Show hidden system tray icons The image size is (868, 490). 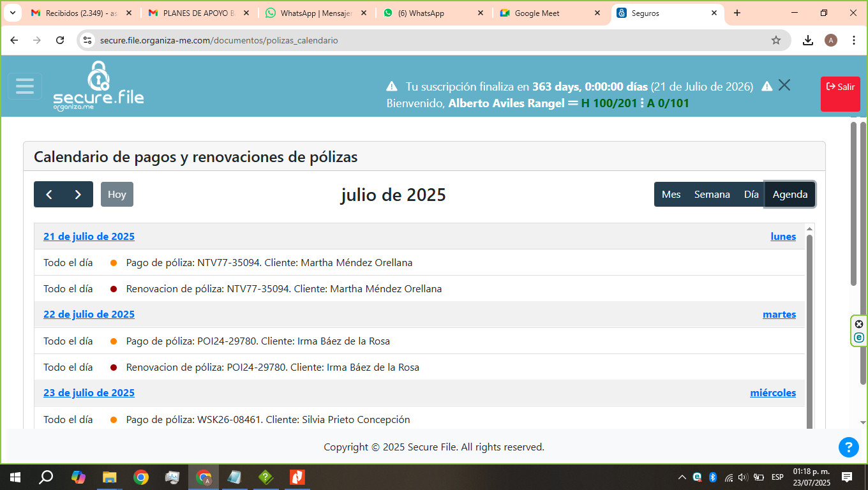coord(682,477)
